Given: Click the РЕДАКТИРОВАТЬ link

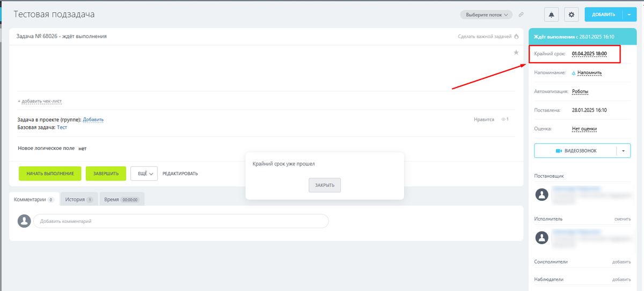Looking at the screenshot, I should (180, 173).
